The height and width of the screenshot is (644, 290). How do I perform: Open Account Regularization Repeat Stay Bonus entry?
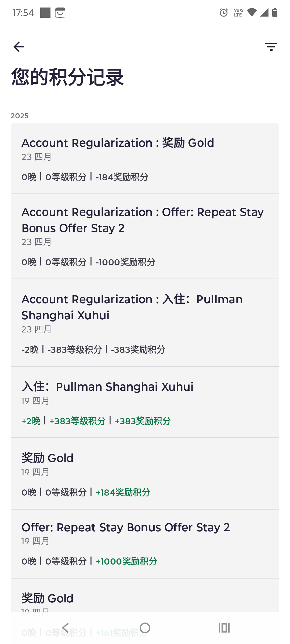click(x=145, y=236)
